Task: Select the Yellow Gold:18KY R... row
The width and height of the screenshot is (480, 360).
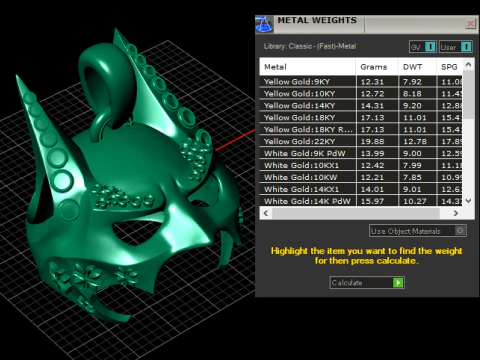Action: tap(361, 130)
